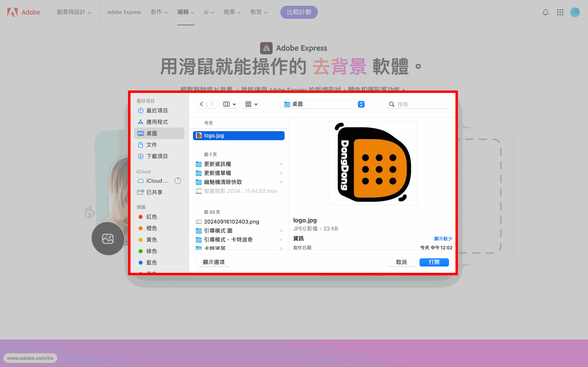Open 製作 menu
588x367 pixels.
click(159, 12)
